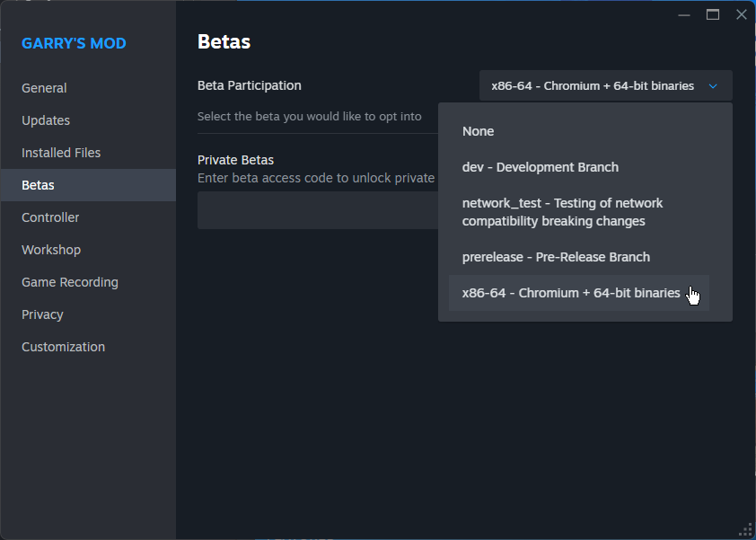
Task: Go to Controller settings
Action: tap(88, 217)
